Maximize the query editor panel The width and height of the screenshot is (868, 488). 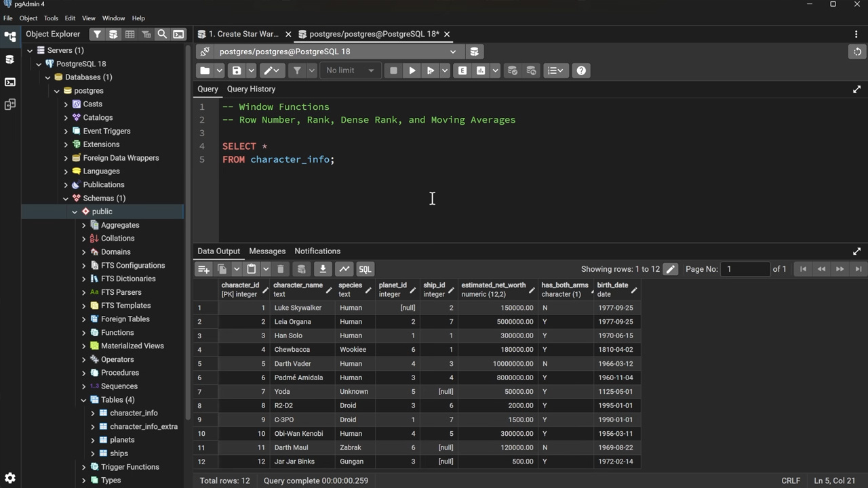(856, 89)
